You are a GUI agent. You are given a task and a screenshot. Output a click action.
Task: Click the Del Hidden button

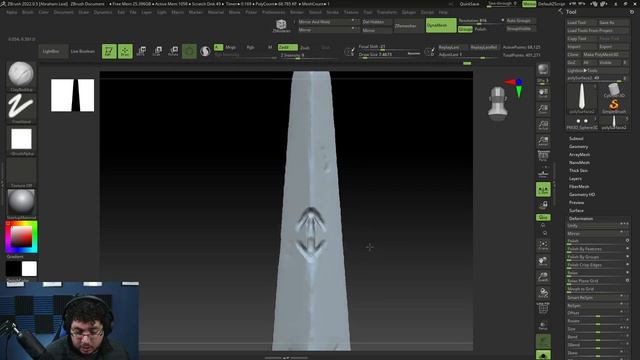(x=376, y=22)
